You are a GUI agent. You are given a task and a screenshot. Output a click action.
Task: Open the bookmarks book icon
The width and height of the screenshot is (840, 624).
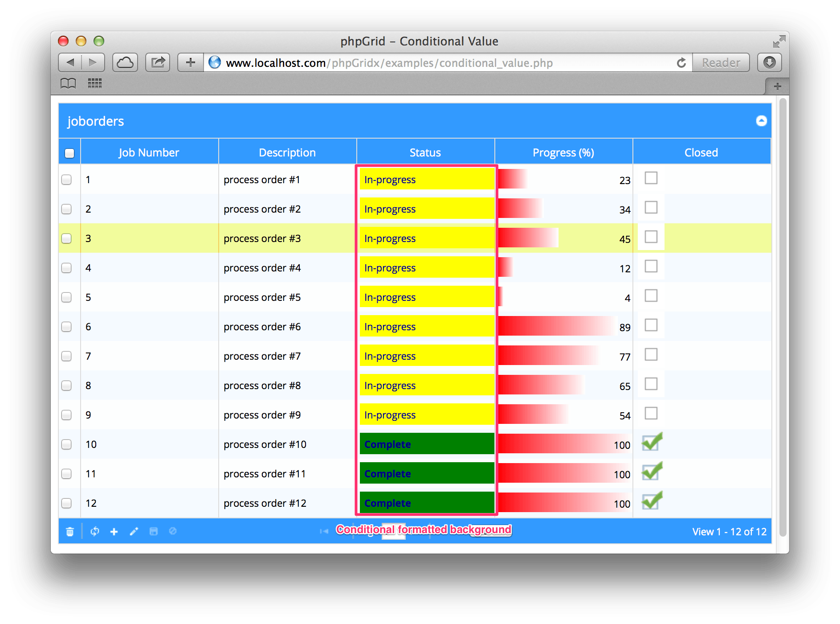[x=68, y=83]
